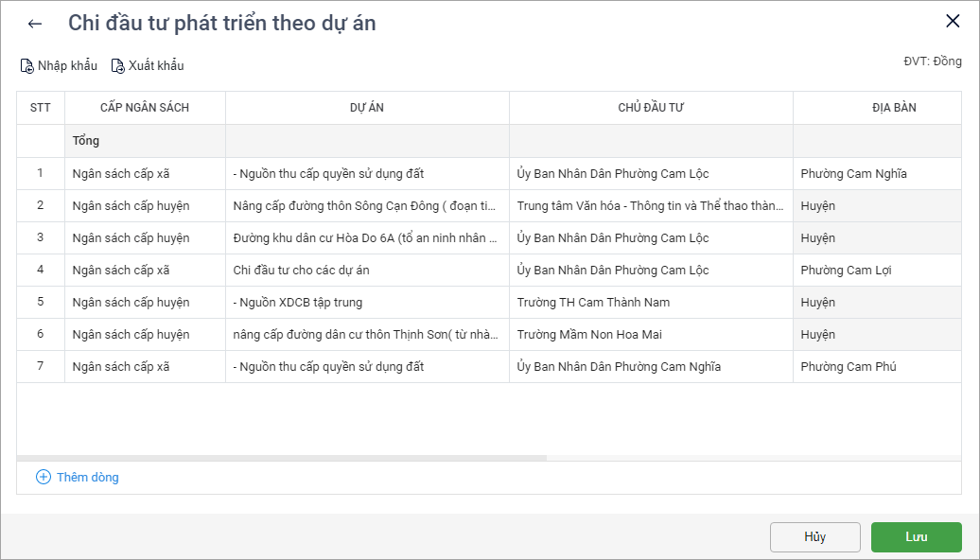Screen dimensions: 980x560
Task: Select the DỰ ÁN column header
Action: tap(367, 108)
